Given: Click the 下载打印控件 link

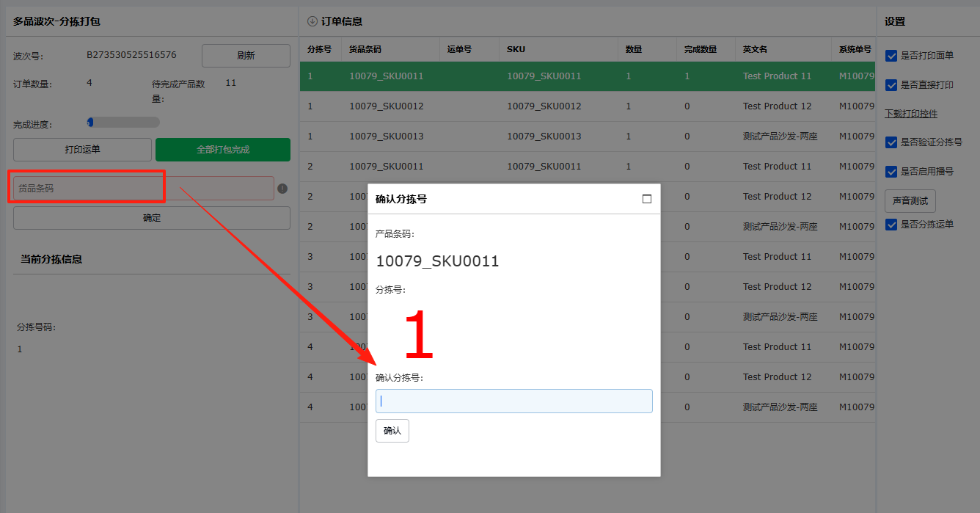Looking at the screenshot, I should click(910, 114).
